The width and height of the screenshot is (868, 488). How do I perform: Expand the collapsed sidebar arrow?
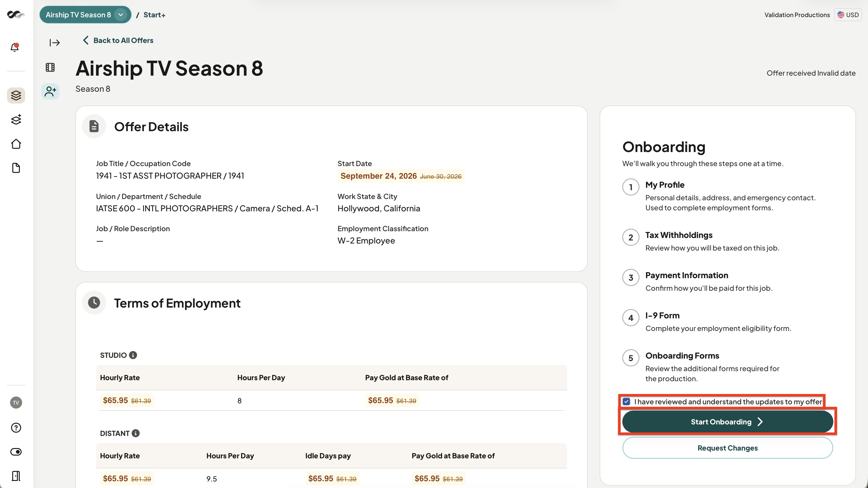pyautogui.click(x=55, y=42)
